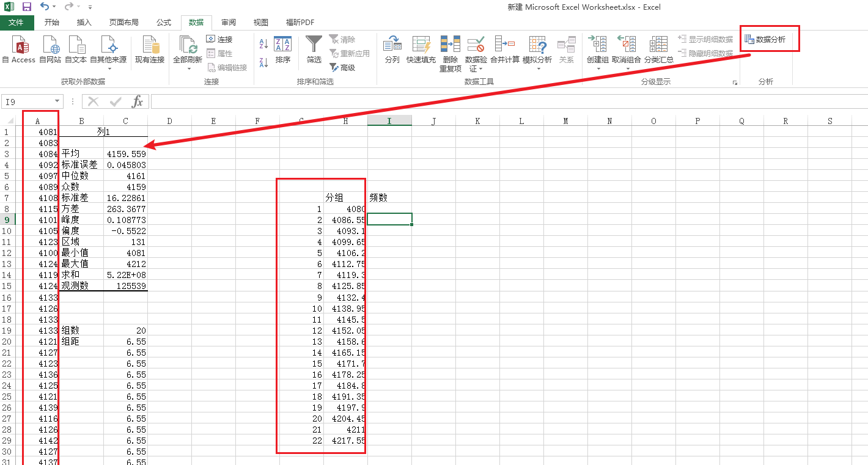The image size is (868, 465).
Task: Click cell containing 263.3677 variance
Action: (x=125, y=208)
